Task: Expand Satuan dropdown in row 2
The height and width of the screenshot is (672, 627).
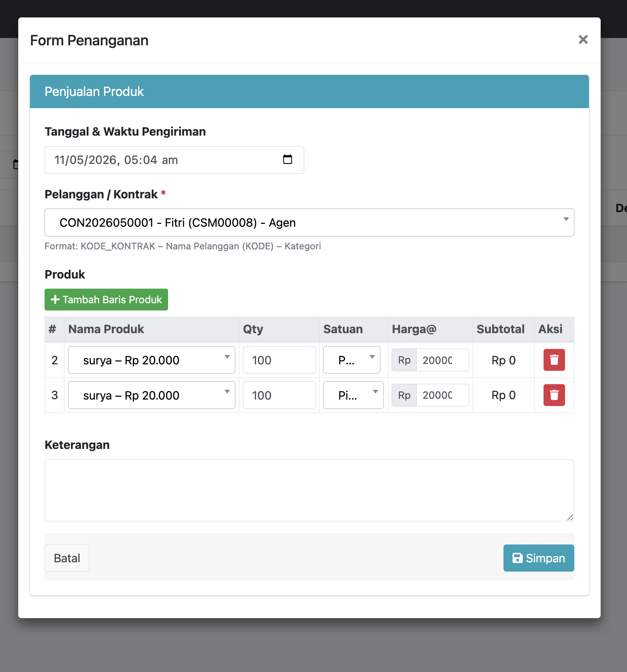Action: point(352,360)
